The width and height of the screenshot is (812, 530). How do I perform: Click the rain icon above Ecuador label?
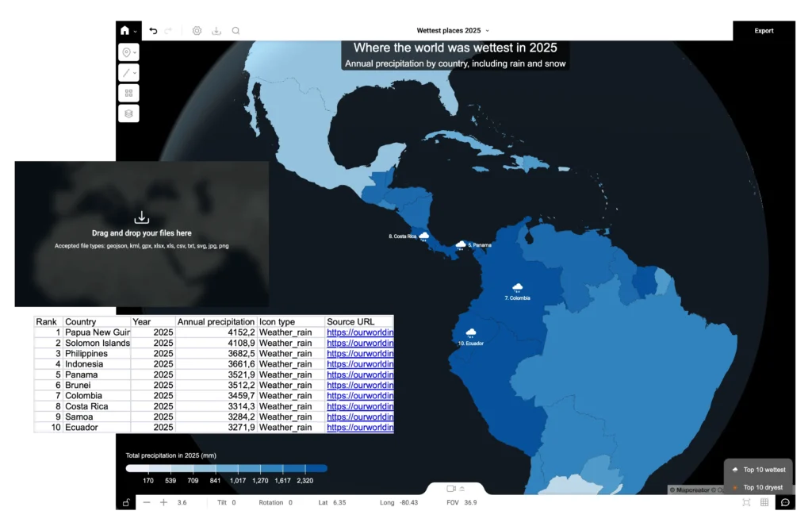tap(471, 333)
